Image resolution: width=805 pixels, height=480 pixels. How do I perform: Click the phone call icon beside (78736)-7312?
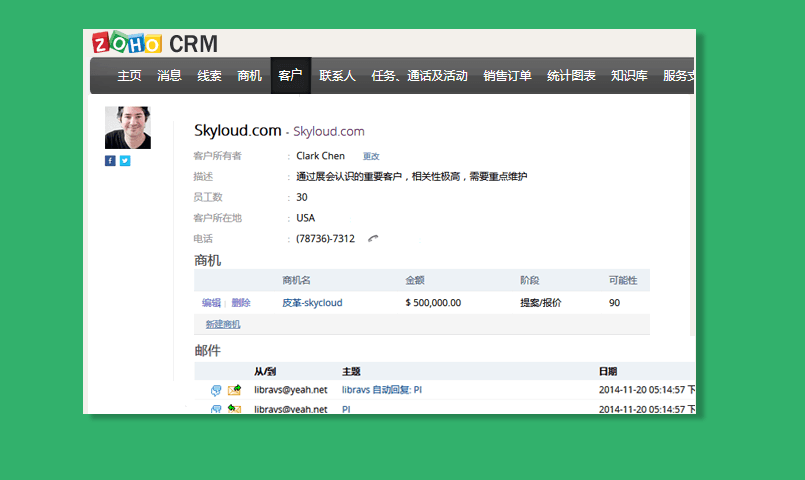(x=373, y=239)
